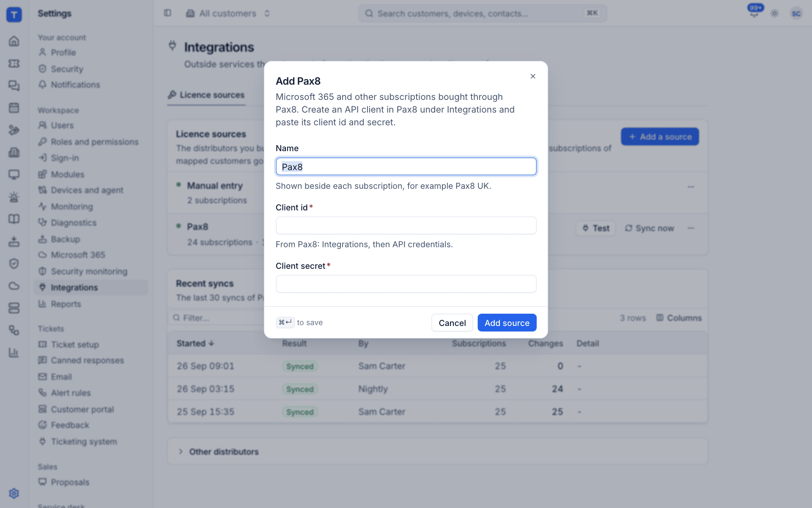Open the ticket icon in the left rail

click(14, 63)
